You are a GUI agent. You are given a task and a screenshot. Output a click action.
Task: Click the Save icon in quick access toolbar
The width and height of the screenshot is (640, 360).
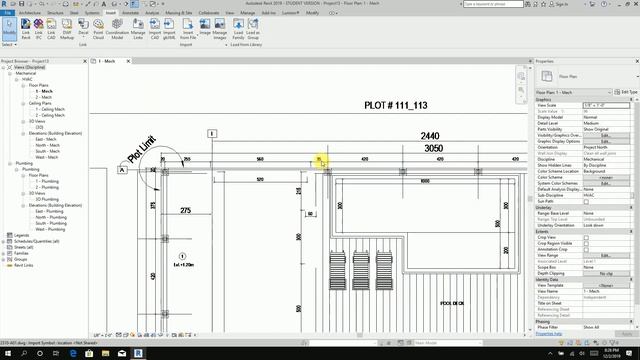point(21,4)
